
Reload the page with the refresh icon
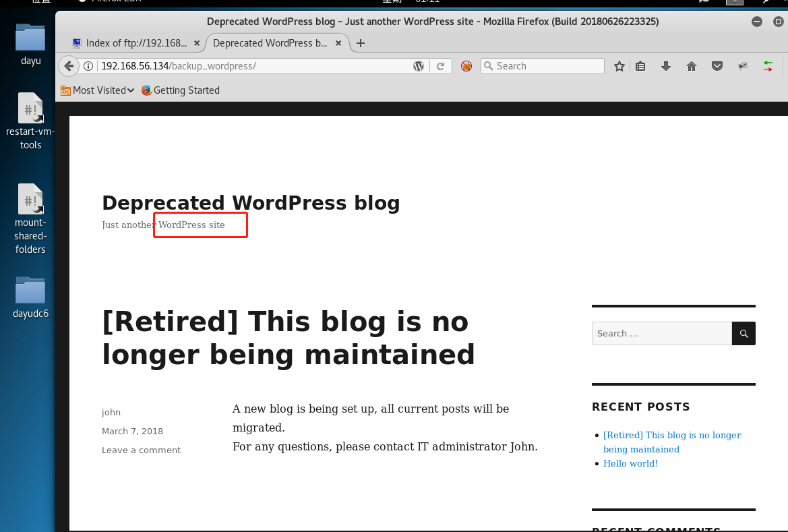[441, 66]
